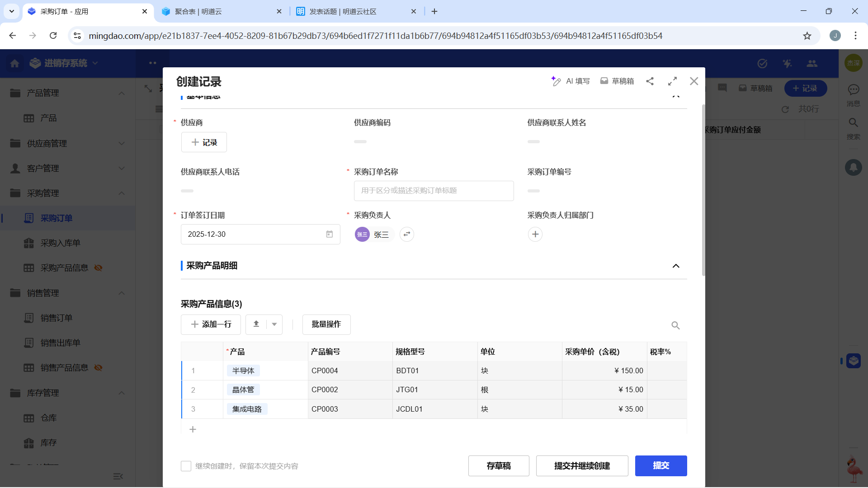Click the blue 提交 button
The width and height of the screenshot is (868, 488).
660,465
